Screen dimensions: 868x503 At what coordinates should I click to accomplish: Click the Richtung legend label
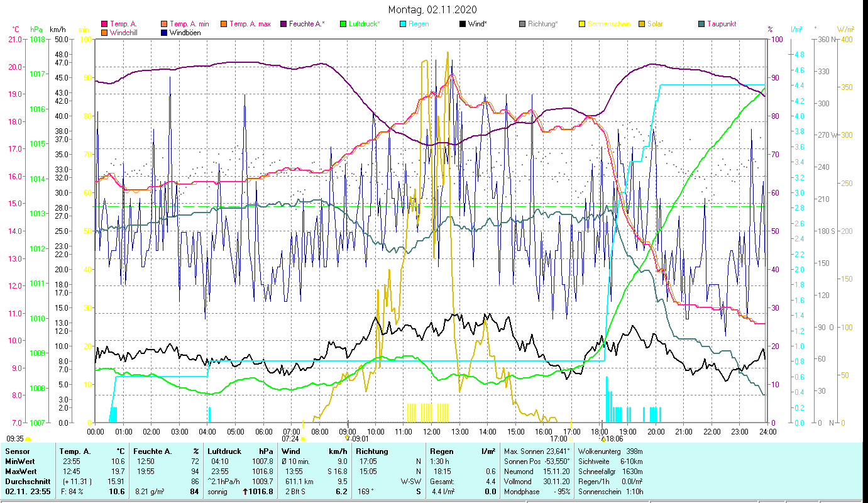[542, 25]
